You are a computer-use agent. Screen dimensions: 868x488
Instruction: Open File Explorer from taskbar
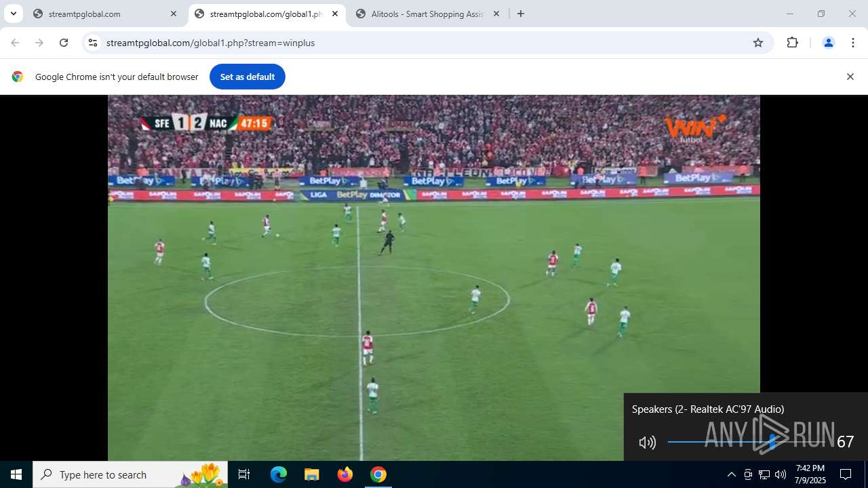coord(311,474)
